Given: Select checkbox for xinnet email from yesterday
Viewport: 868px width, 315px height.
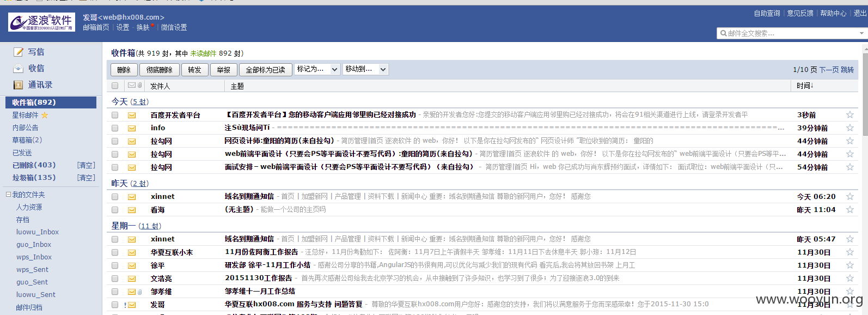Looking at the screenshot, I should point(115,197).
